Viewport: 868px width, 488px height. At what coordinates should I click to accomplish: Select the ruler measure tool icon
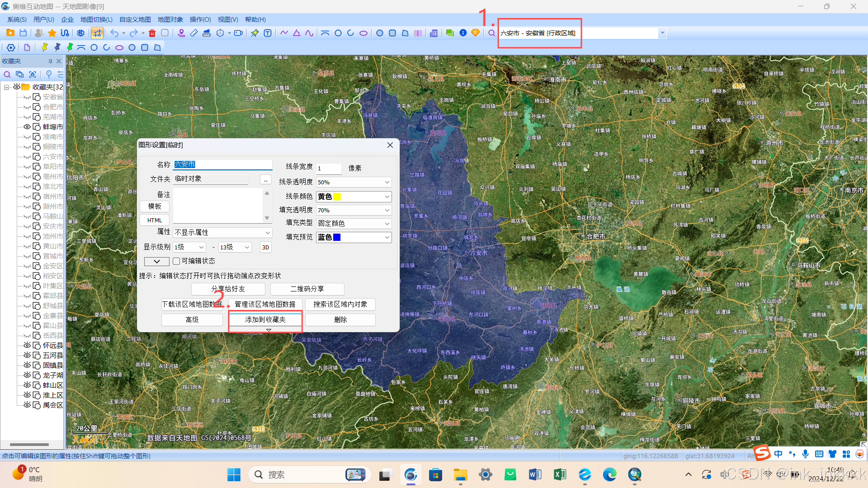point(194,33)
